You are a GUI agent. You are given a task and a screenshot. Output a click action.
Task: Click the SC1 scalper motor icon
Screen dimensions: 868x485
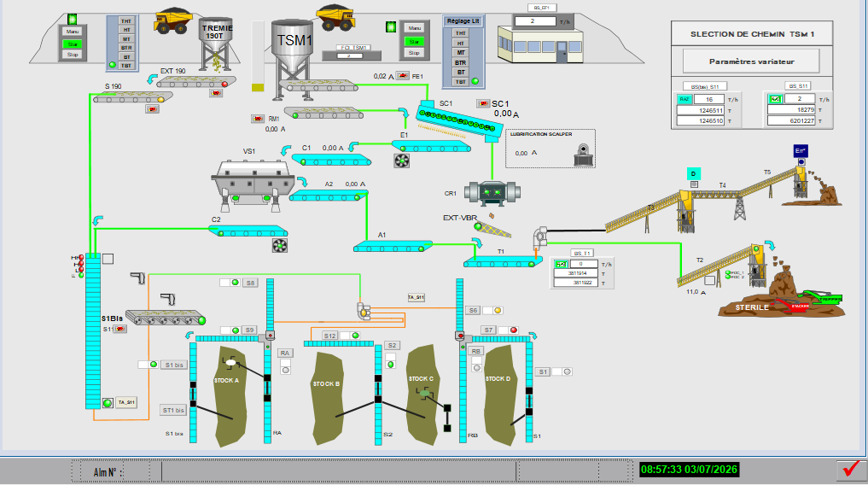pyautogui.click(x=483, y=103)
